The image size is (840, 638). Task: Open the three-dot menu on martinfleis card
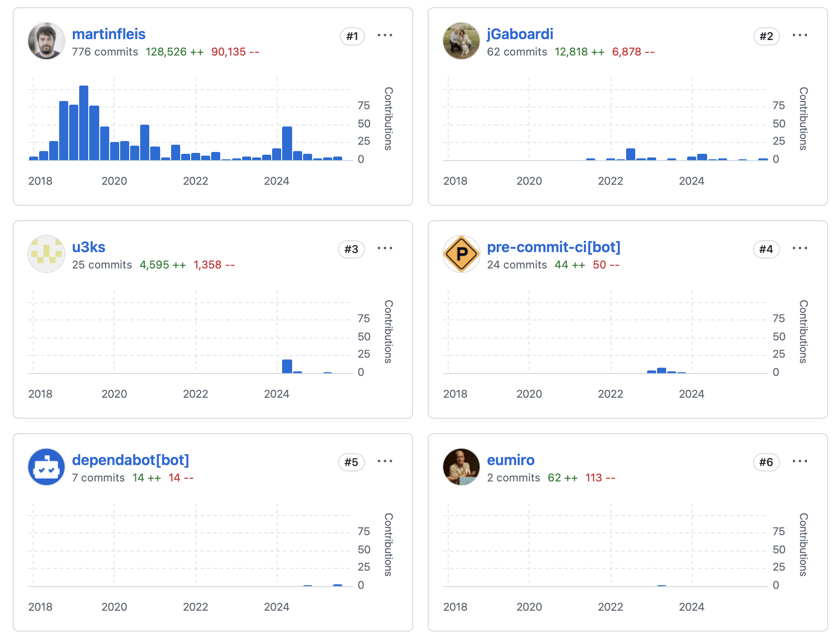pyautogui.click(x=385, y=35)
